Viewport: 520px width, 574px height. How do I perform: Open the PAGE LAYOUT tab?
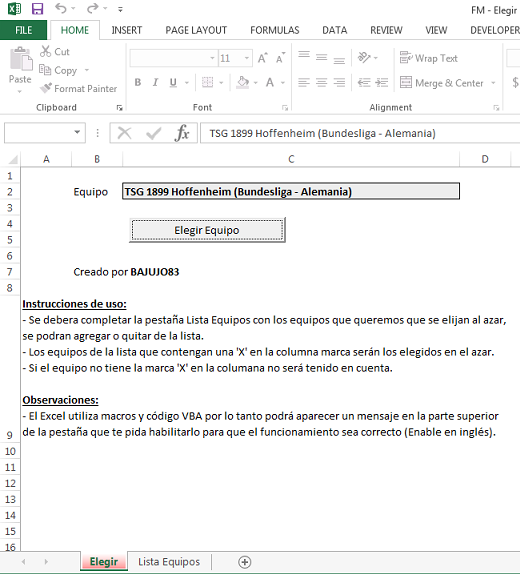pyautogui.click(x=196, y=30)
